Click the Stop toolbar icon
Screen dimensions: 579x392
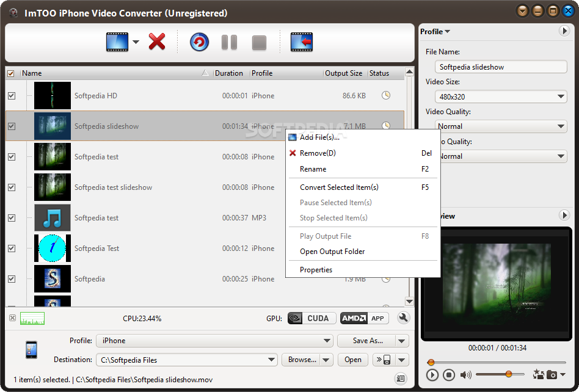(x=259, y=43)
